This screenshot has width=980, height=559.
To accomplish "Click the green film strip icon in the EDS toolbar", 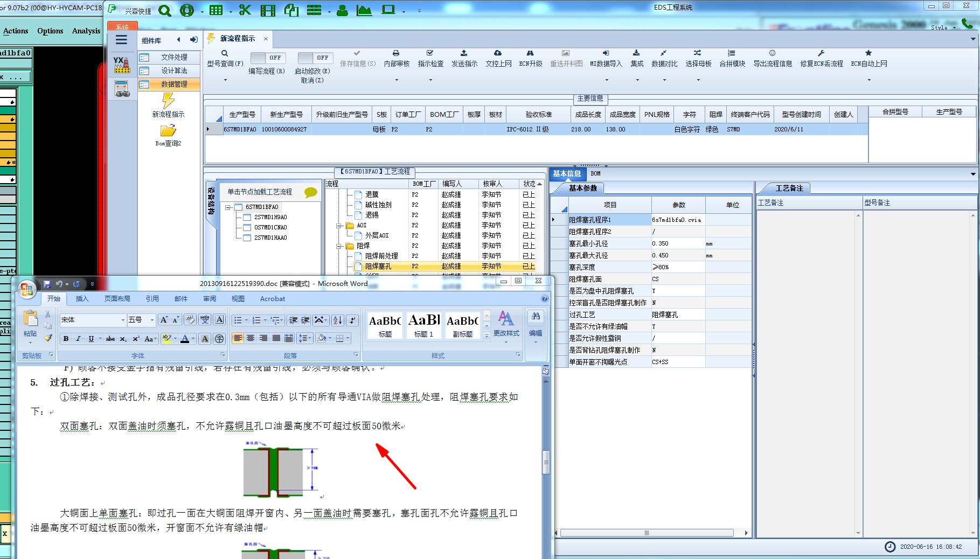I will [x=268, y=10].
